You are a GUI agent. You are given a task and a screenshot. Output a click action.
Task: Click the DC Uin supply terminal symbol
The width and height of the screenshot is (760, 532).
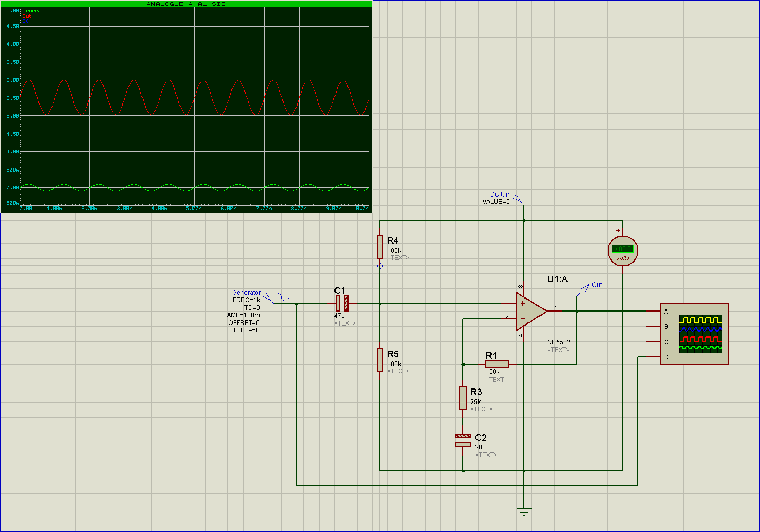[519, 198]
